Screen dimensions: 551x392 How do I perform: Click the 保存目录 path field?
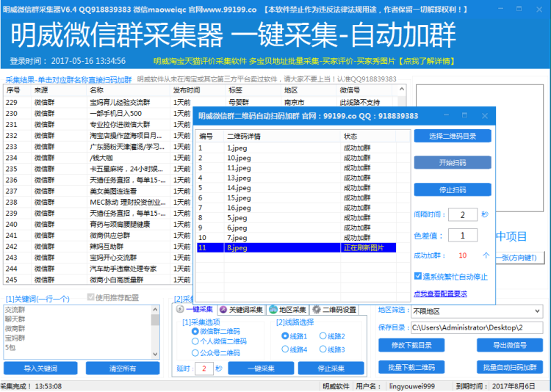pos(477,327)
